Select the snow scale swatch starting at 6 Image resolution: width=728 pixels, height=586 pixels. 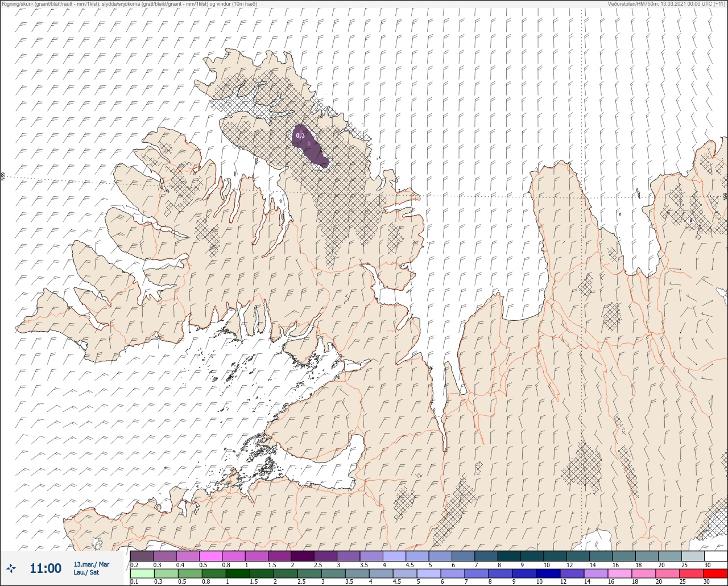pyautogui.click(x=464, y=556)
